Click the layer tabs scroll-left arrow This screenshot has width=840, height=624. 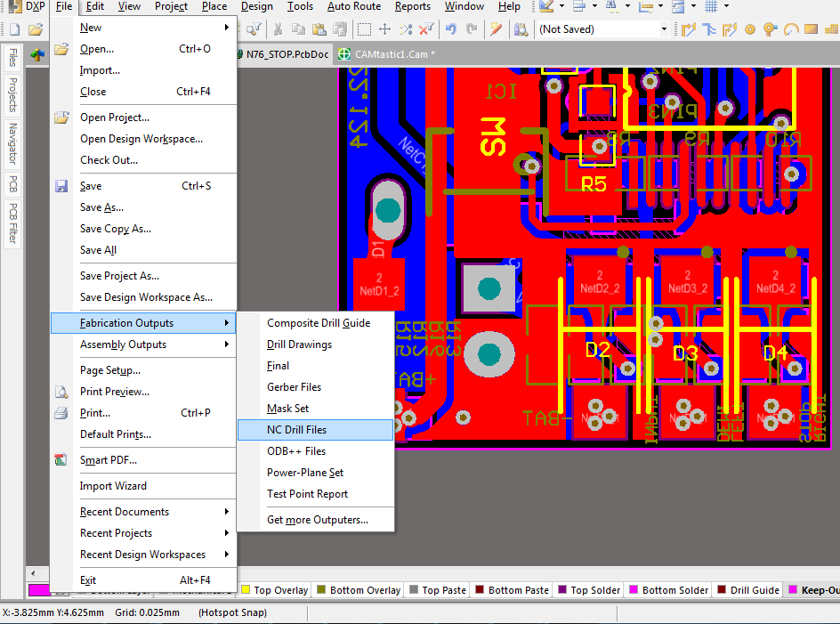pyautogui.click(x=33, y=573)
